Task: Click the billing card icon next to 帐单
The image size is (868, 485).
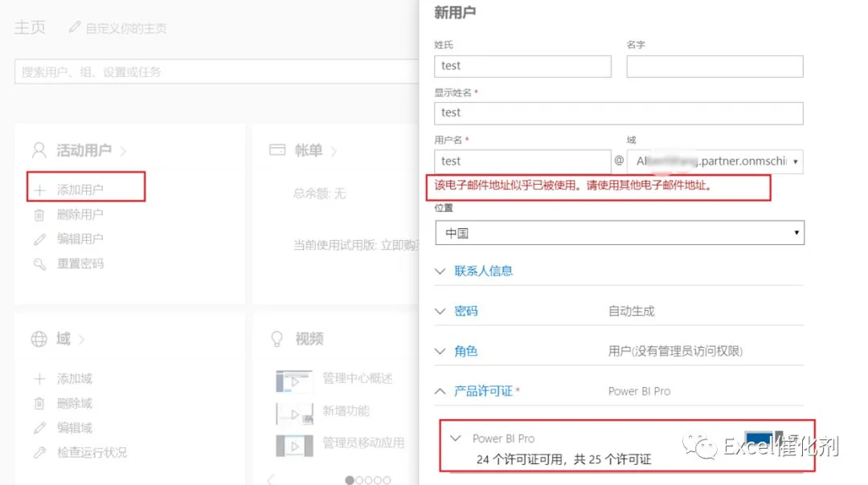Action: [277, 150]
